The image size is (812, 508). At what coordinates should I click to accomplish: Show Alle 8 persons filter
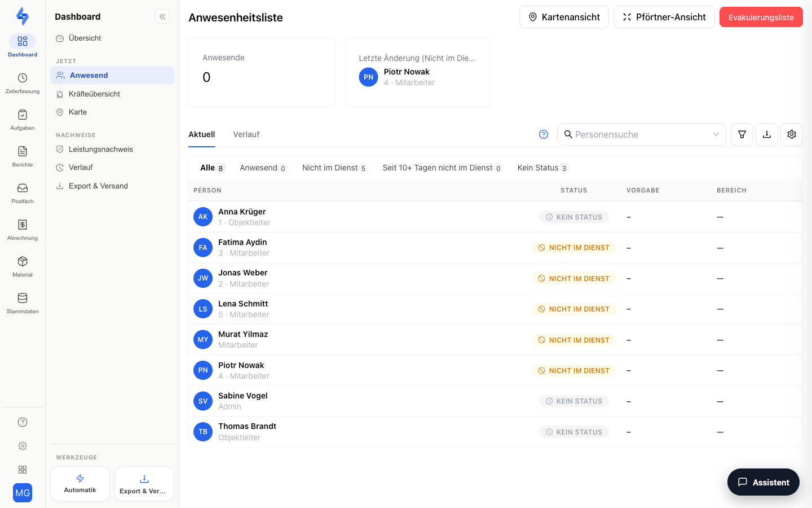pos(212,168)
